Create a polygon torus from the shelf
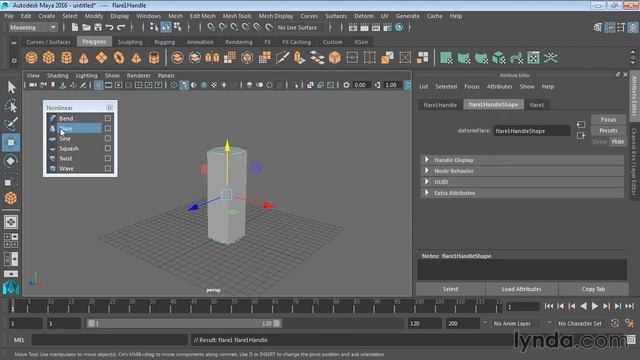The height and width of the screenshot is (360, 640). click(x=119, y=58)
